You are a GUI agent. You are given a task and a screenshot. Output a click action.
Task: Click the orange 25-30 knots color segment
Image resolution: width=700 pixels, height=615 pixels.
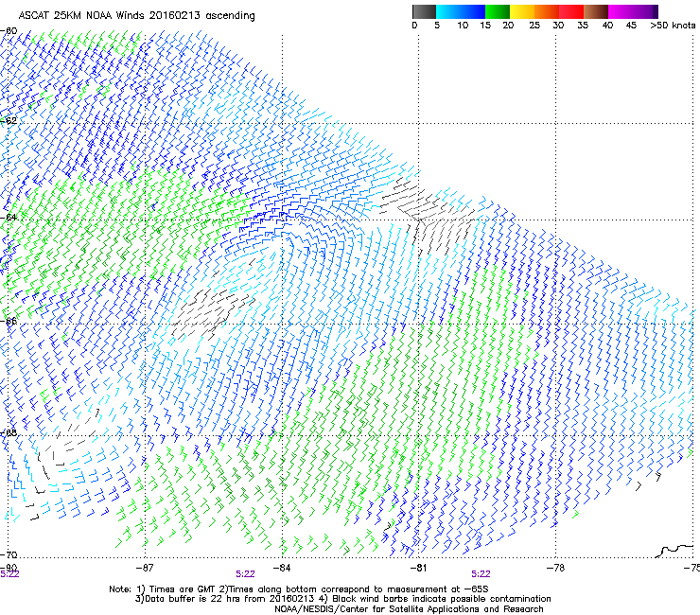coord(547,11)
